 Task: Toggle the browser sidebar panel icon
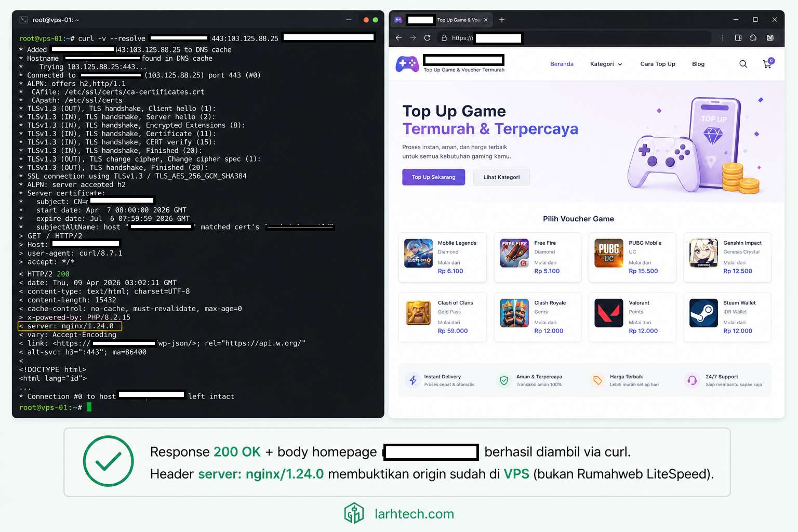click(x=738, y=38)
